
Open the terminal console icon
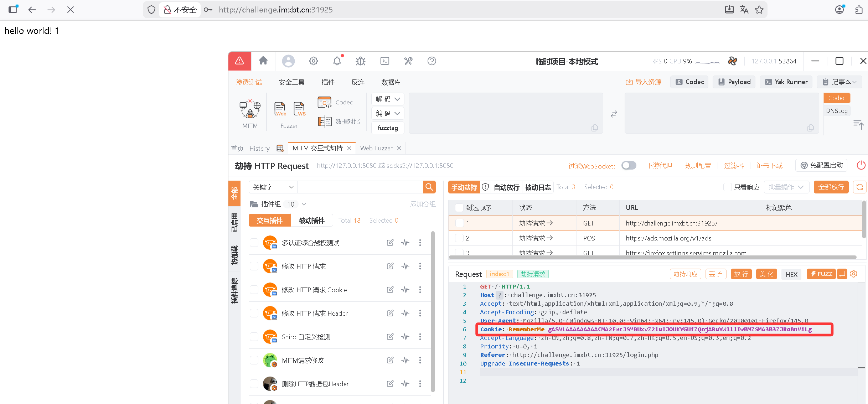tap(384, 61)
